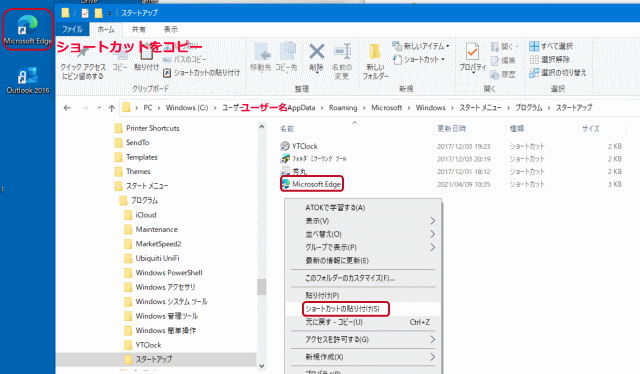Viewport: 640px width, 374px height.
Task: Open the ribbon ショートカット dropdown
Action: coord(418,60)
